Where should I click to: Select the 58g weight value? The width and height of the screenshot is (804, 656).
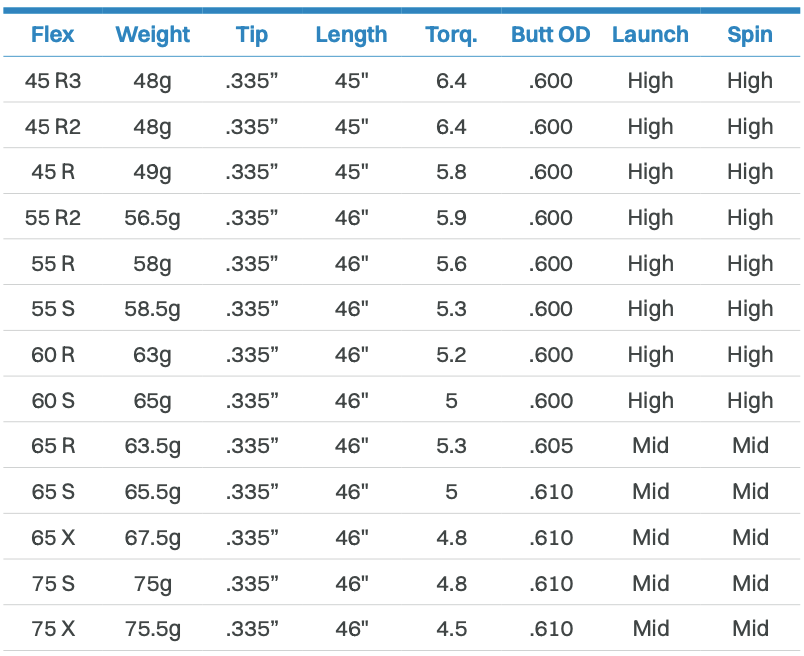pos(152,264)
